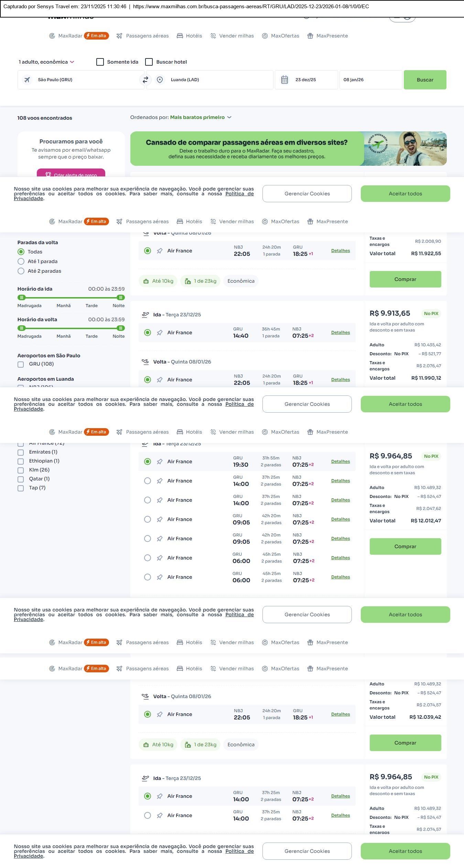Expand the Mais baratos primeiro sort dropdown
Screen dimensions: 464x868
point(201,118)
